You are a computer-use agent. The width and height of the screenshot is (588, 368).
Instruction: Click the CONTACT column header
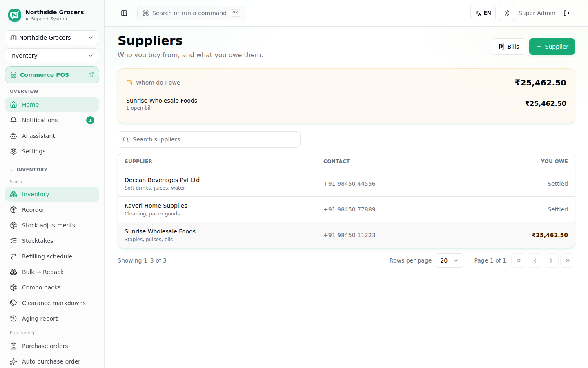click(x=336, y=162)
